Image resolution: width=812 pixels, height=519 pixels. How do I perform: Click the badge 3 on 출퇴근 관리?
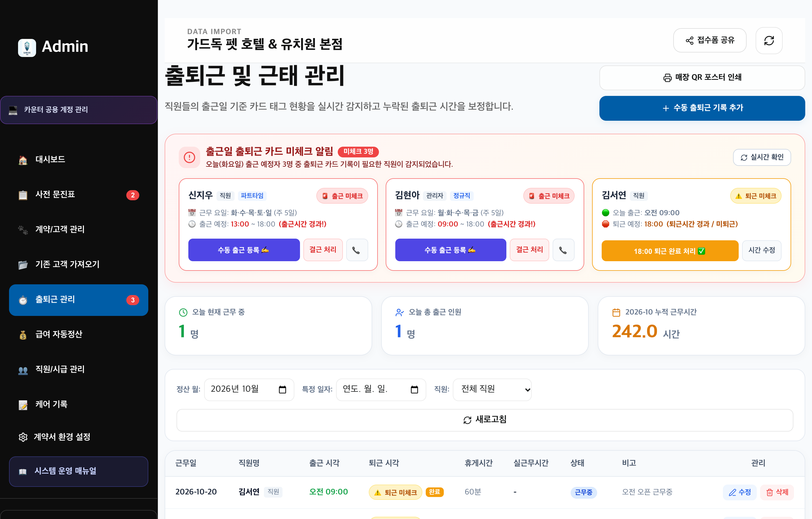(133, 300)
